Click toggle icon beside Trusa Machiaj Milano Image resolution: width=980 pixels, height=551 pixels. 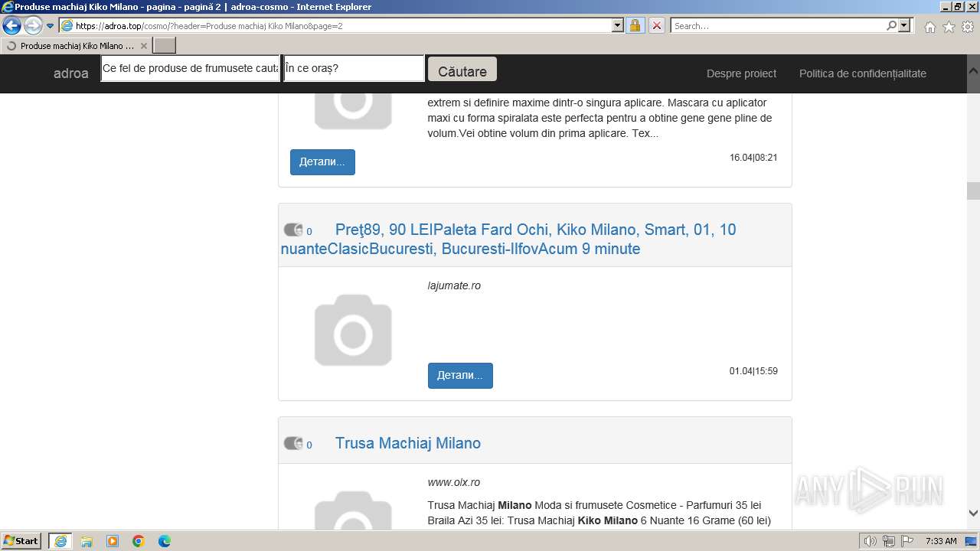293,443
